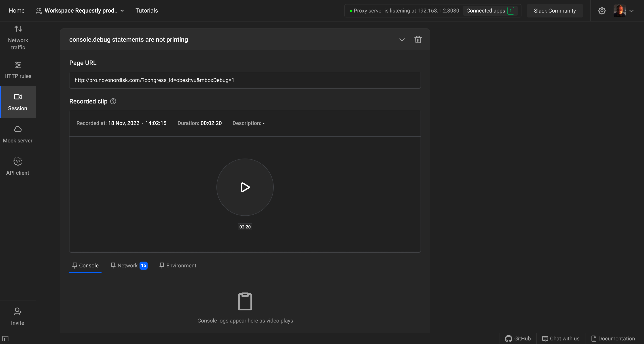
Task: Delete the session using the trash icon
Action: click(418, 40)
